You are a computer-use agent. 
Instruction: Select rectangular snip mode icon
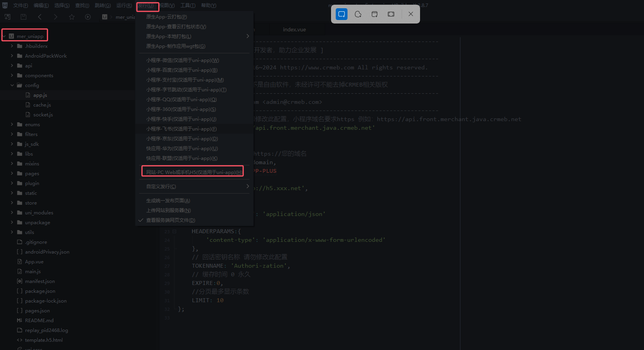(x=342, y=14)
